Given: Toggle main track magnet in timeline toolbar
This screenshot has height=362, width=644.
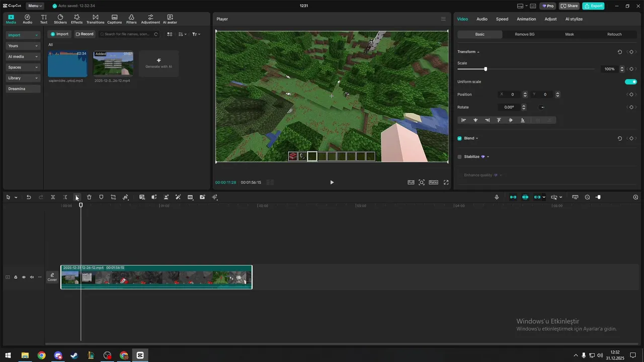Looking at the screenshot, I should (x=513, y=197).
